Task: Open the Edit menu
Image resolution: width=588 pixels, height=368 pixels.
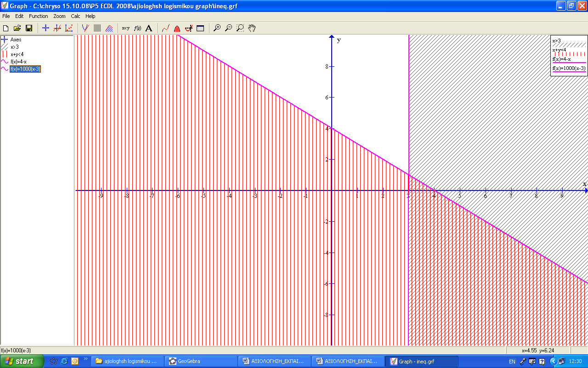Action: coord(19,16)
